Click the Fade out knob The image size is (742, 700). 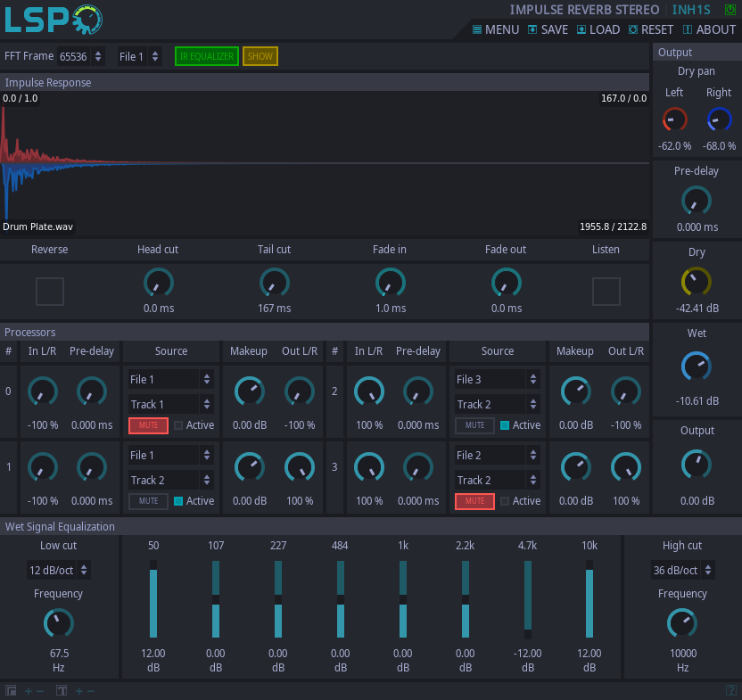point(507,283)
